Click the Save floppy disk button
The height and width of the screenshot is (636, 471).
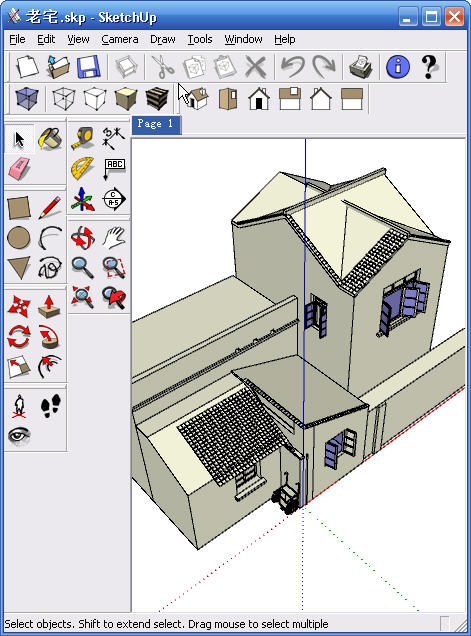tap(88, 67)
